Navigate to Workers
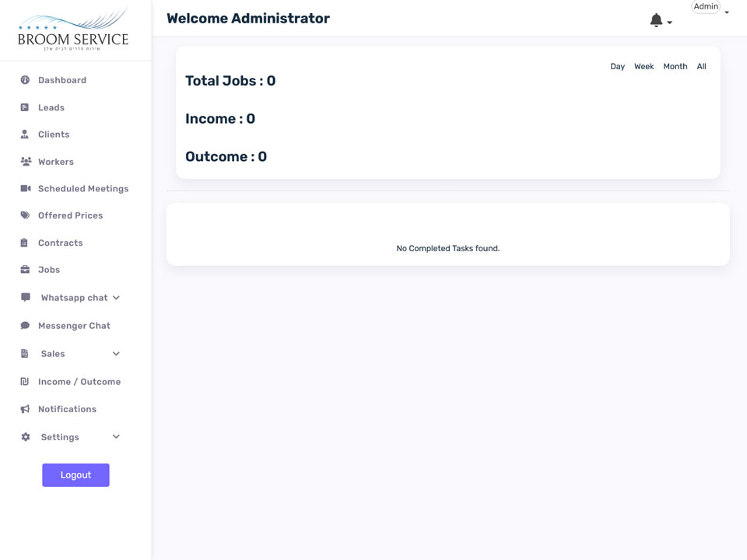This screenshot has height=560, width=747. [x=56, y=162]
